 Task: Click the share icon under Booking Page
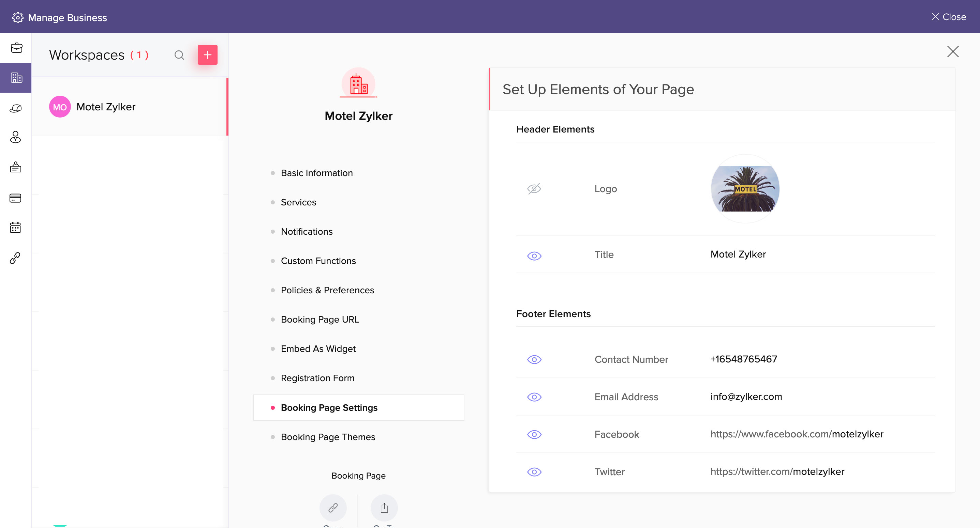coord(384,508)
